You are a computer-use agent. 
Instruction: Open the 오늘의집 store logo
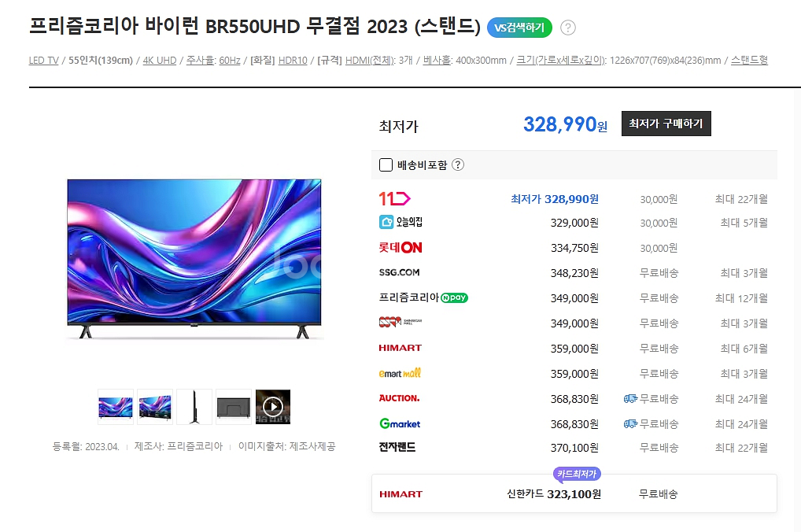click(400, 222)
